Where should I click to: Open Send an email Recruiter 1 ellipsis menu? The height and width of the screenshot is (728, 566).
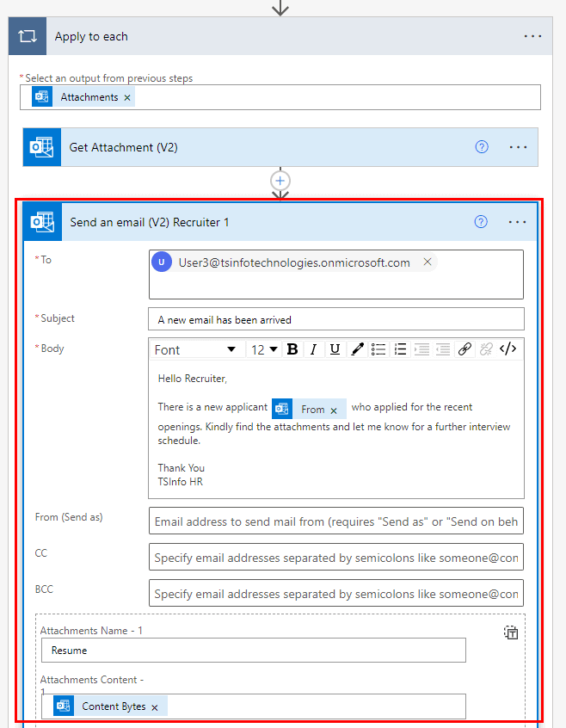pos(517,222)
